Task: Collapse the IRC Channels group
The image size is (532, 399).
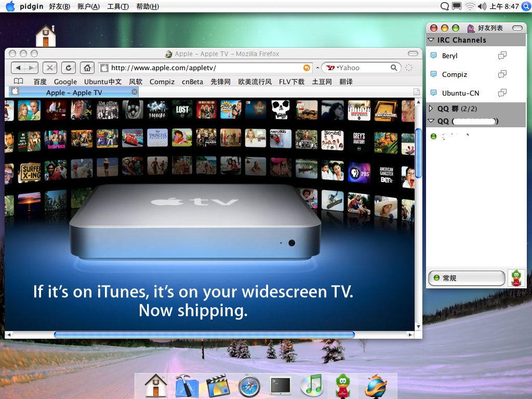Action: pyautogui.click(x=431, y=39)
